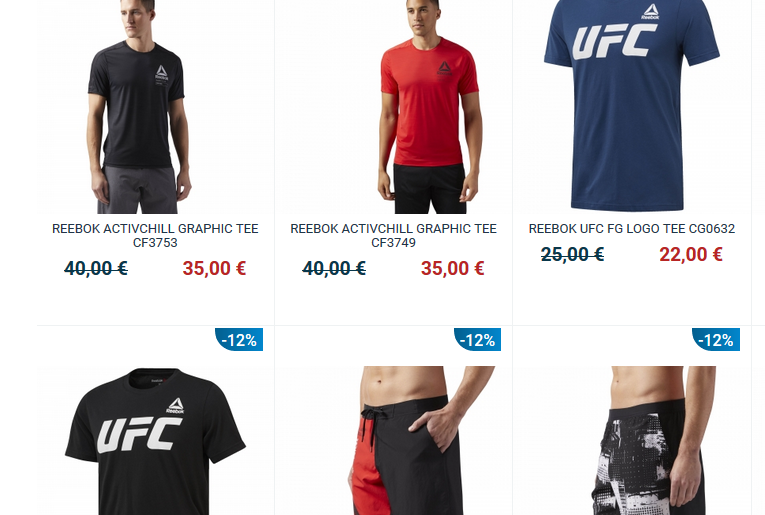Screen dimensions: 765x515
Task: Open the black and white printed shorts image
Action: [x=632, y=440]
